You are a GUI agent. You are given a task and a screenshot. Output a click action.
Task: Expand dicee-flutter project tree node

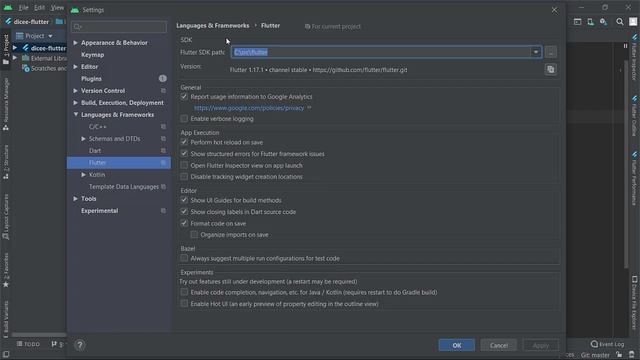pos(15,48)
